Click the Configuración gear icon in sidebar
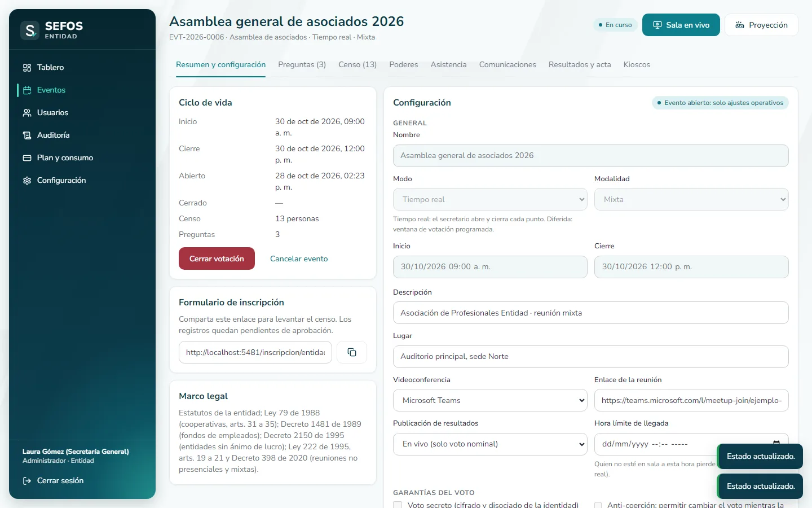The height and width of the screenshot is (508, 812). point(27,181)
